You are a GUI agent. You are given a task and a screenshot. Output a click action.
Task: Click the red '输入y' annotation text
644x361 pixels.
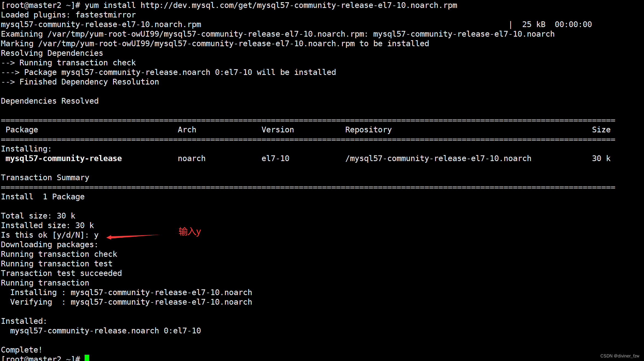[189, 231]
